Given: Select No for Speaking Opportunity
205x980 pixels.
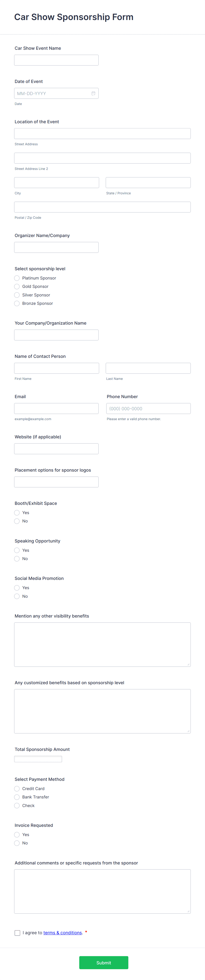Looking at the screenshot, I should click(17, 559).
